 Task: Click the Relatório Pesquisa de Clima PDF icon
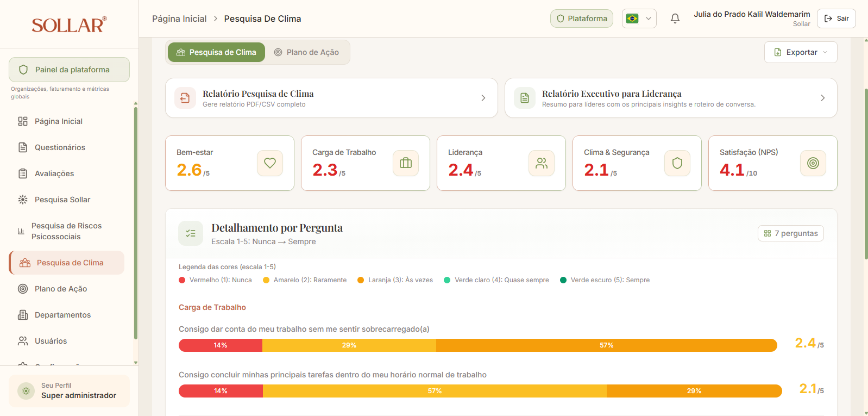pos(185,98)
